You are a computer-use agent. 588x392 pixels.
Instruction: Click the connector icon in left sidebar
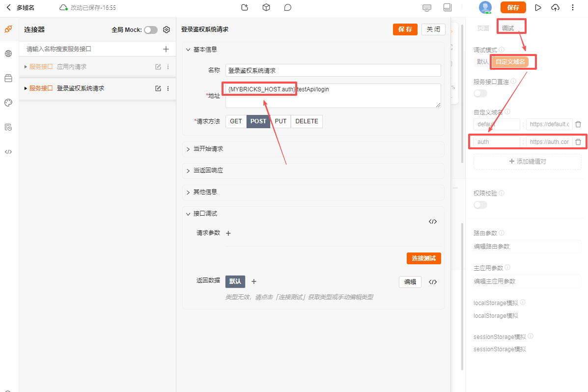pyautogui.click(x=8, y=29)
